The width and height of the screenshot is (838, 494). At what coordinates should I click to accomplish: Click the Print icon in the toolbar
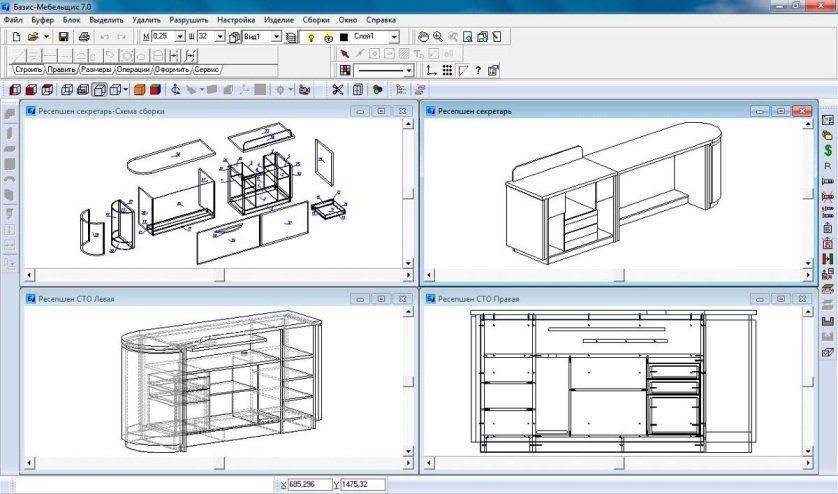tap(84, 36)
